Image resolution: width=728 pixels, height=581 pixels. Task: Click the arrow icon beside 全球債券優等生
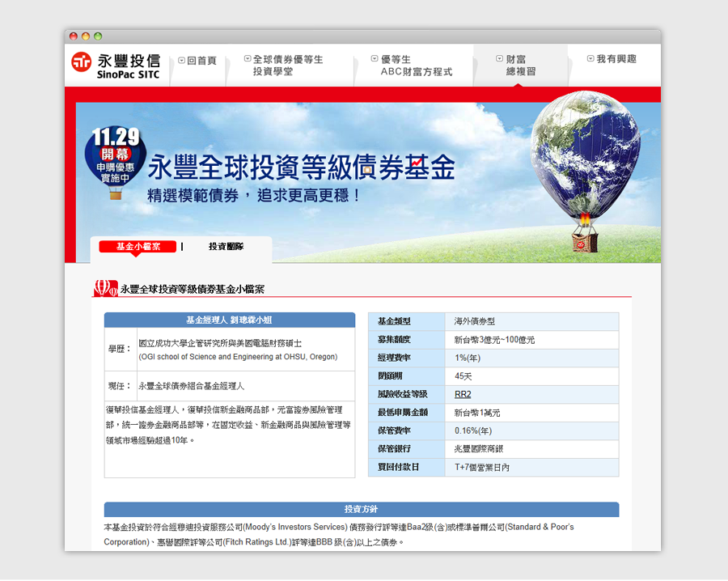tap(248, 58)
